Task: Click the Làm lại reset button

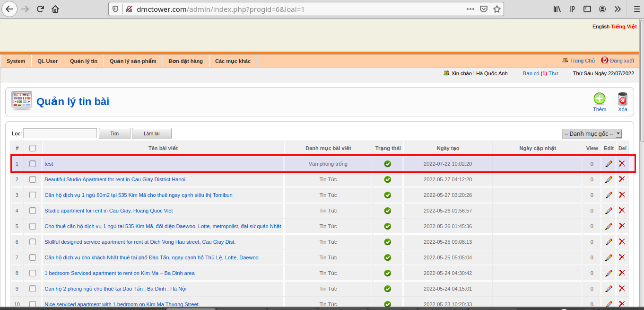Action: coord(152,133)
